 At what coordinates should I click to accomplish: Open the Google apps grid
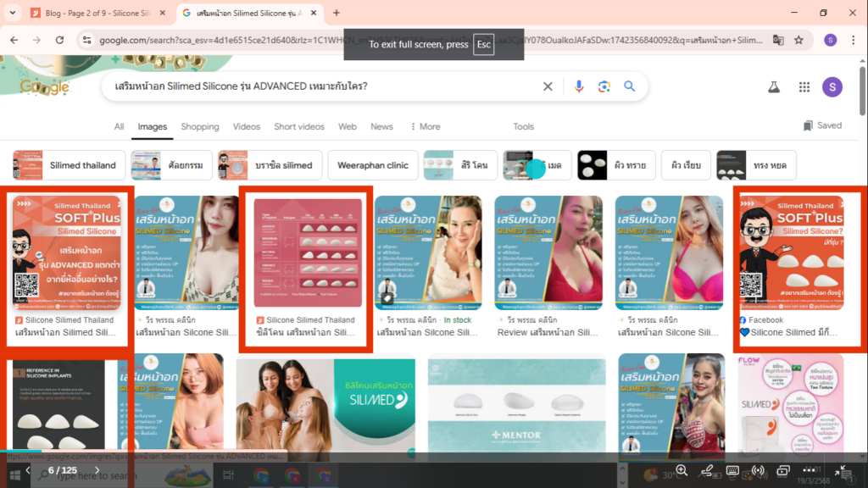[804, 87]
